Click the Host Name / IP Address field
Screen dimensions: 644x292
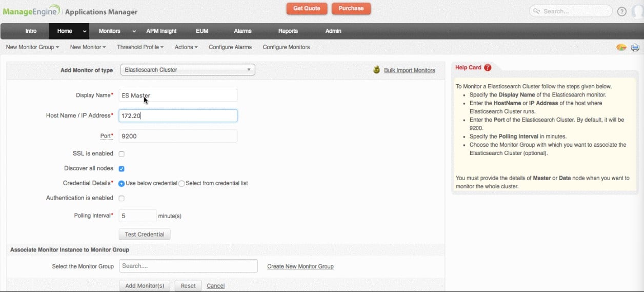tap(178, 116)
